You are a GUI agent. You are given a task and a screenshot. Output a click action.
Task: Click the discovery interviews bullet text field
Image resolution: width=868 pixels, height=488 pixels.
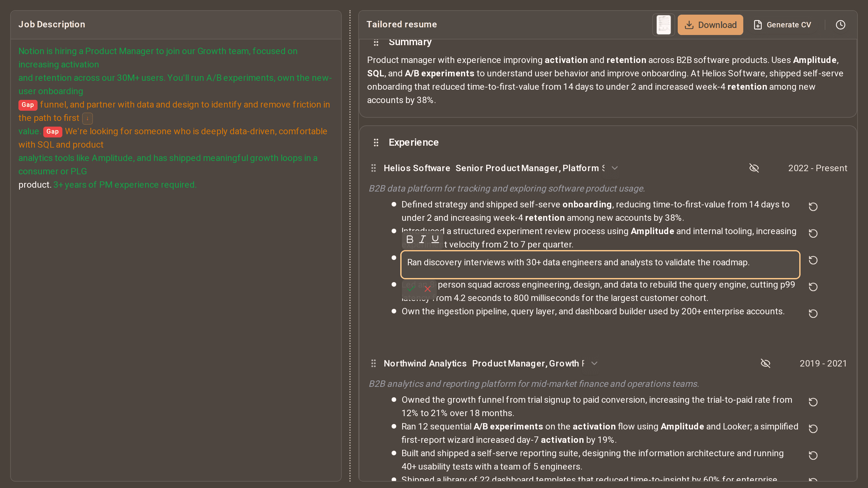(x=600, y=264)
